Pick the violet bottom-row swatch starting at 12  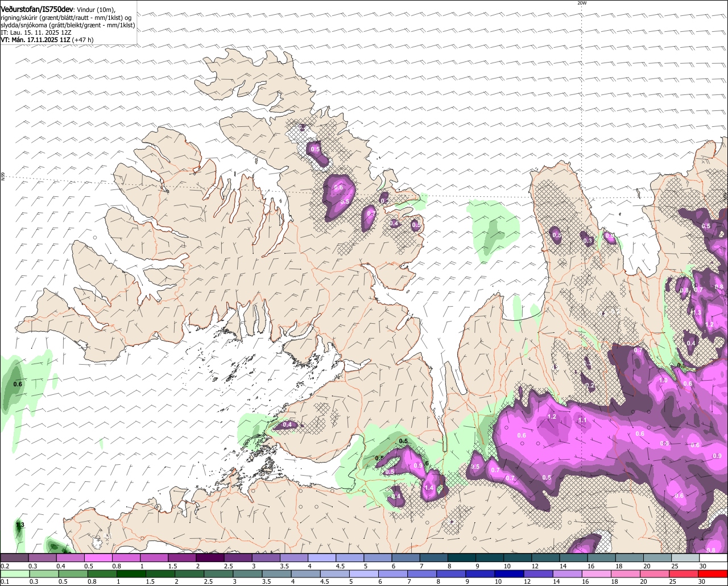[x=539, y=573]
